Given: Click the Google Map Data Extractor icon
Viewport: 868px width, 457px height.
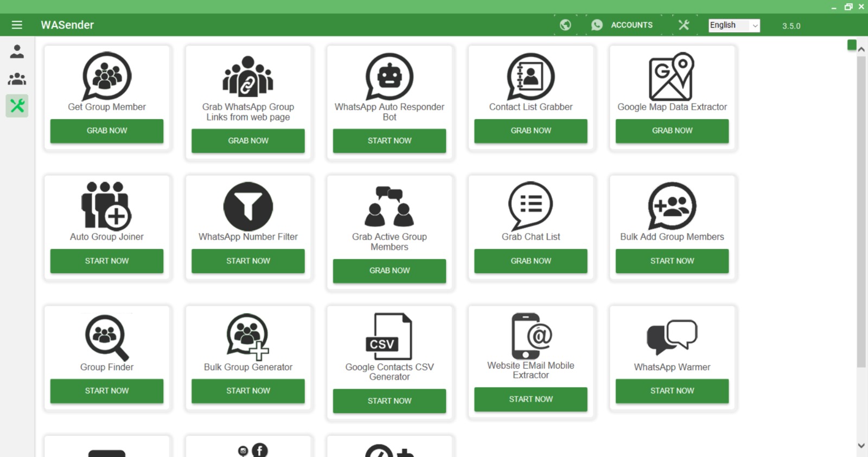Looking at the screenshot, I should [672, 76].
